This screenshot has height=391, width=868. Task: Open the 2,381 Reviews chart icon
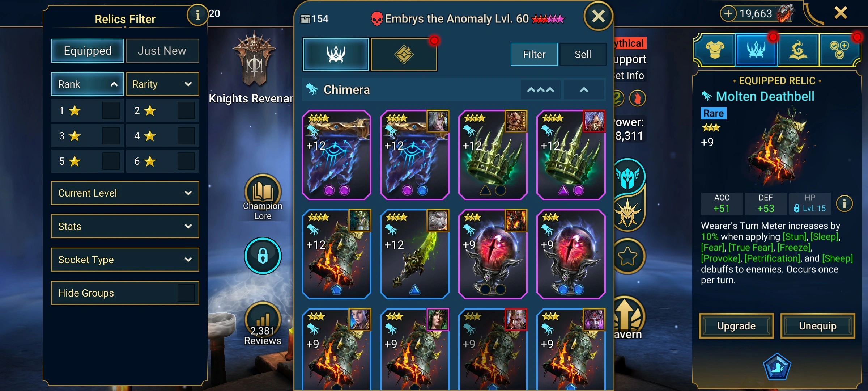point(263,319)
